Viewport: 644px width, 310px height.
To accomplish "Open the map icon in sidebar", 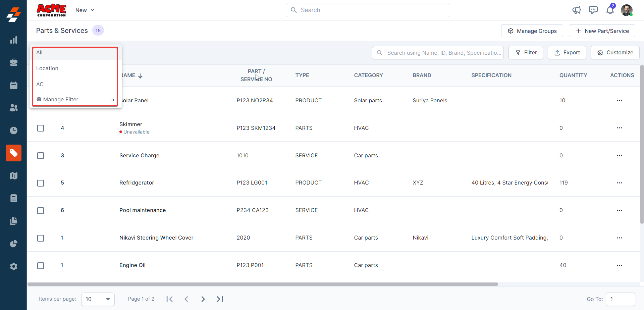I will [x=13, y=176].
